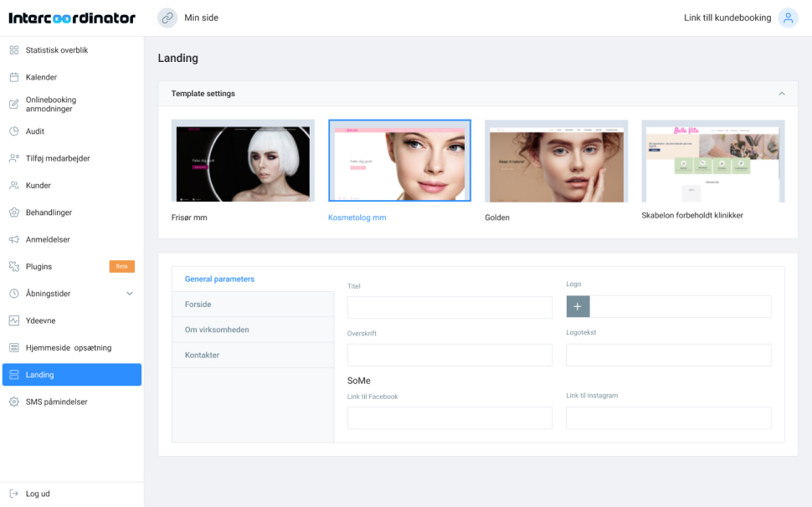Click the SMS påmindelser gear icon
Screen dimensions: 812x507
pos(14,402)
